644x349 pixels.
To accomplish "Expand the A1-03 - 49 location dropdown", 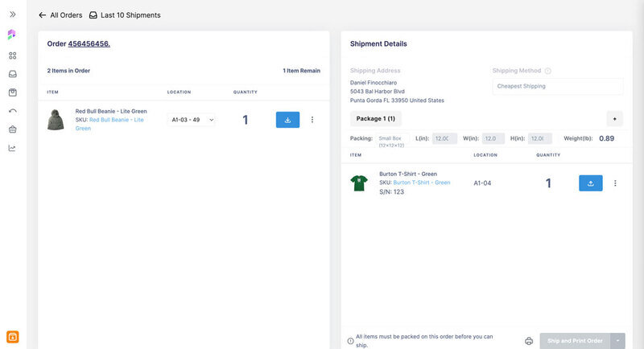I will (x=192, y=120).
